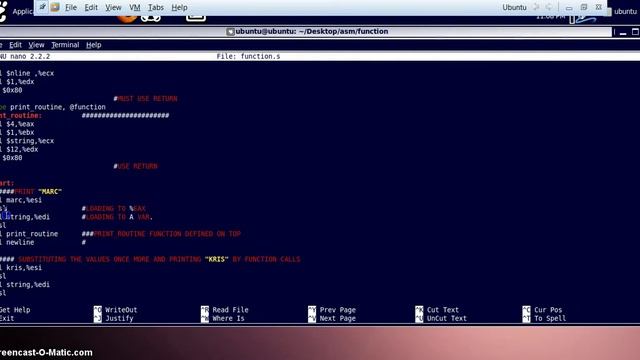Click the pin toolbar icon in VMware bar
640x360 pixels.
pos(42,7)
